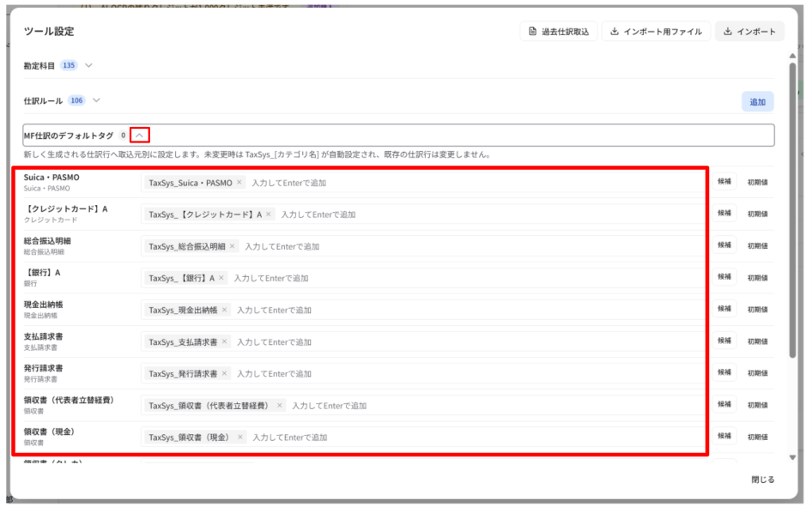The width and height of the screenshot is (812, 507).
Task: Delete the TaxSys_現金出納帳 tag with x
Action: (x=224, y=310)
